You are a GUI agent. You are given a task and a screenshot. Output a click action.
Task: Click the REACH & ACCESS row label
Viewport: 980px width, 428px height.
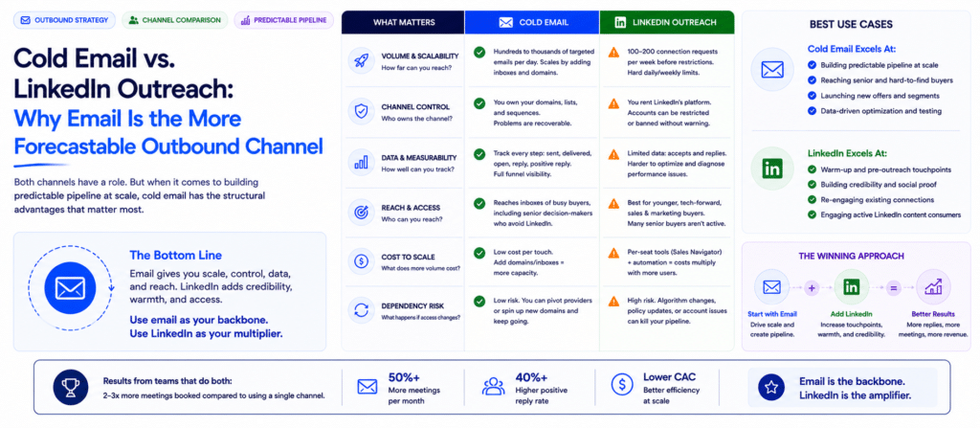tap(411, 208)
